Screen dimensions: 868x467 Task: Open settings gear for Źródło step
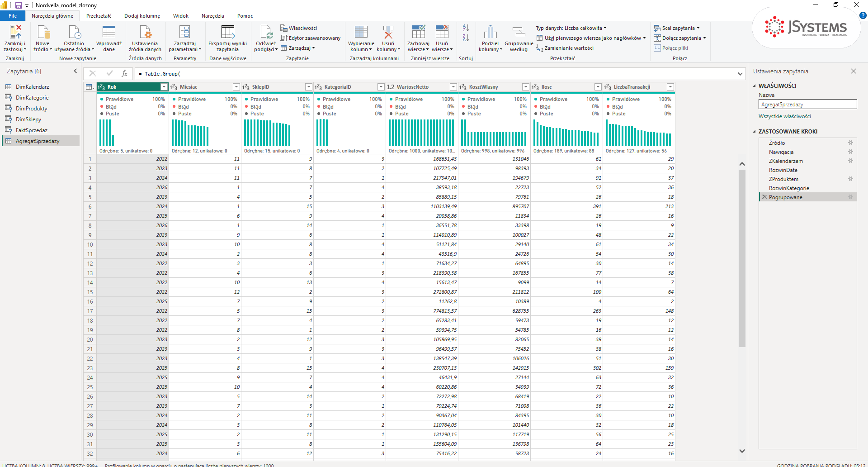pos(850,143)
